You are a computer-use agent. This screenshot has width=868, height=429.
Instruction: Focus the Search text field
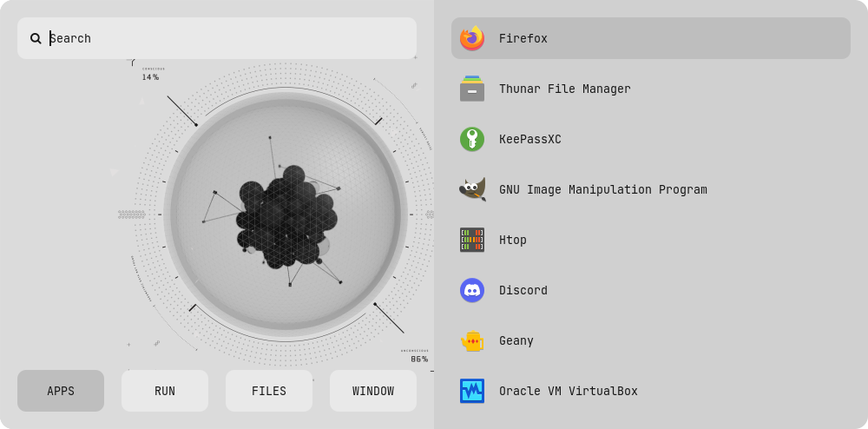click(x=226, y=38)
